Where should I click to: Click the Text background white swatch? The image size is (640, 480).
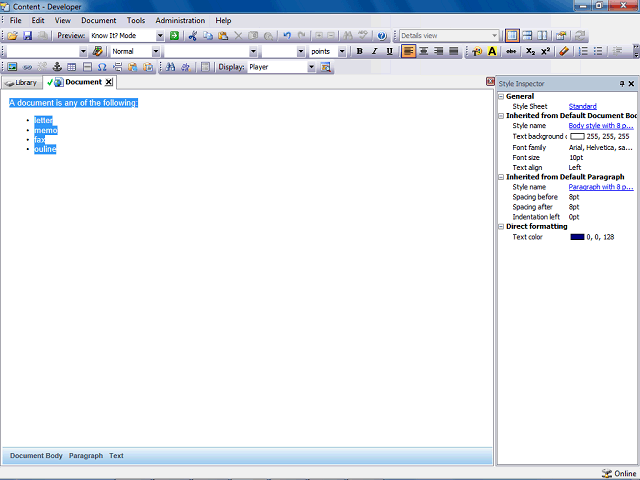(577, 137)
